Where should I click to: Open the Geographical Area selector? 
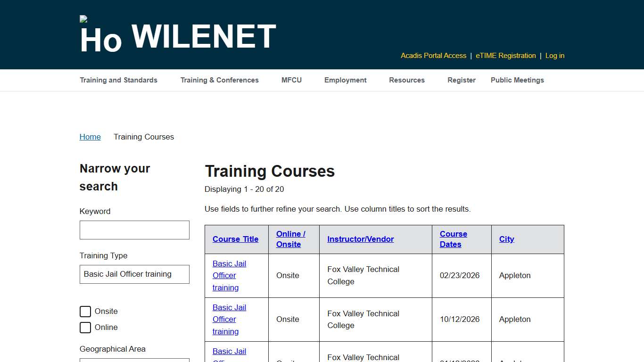(134, 361)
